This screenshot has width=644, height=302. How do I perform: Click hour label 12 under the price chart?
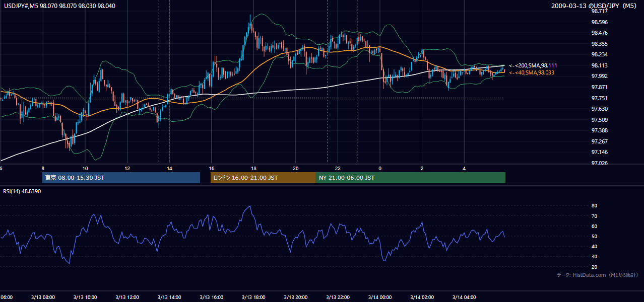tap(127, 169)
